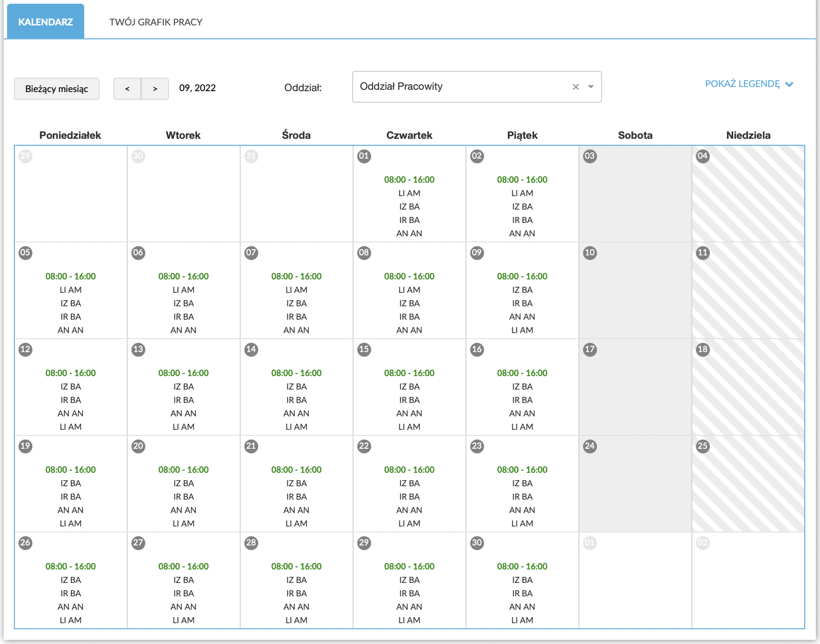
Task: Switch to Twój grafik pracy tab
Action: [156, 22]
